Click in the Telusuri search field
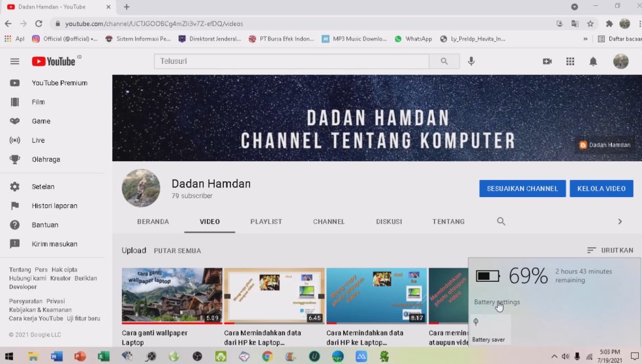 point(292,61)
